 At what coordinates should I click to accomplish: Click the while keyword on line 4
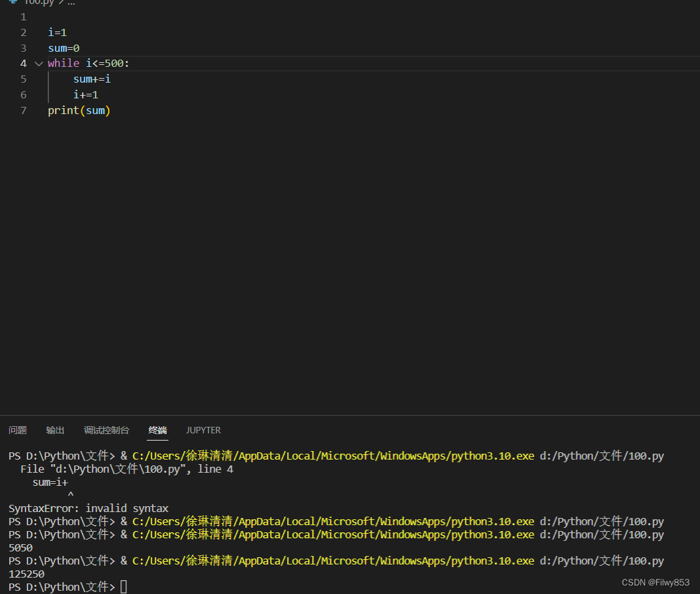[63, 63]
